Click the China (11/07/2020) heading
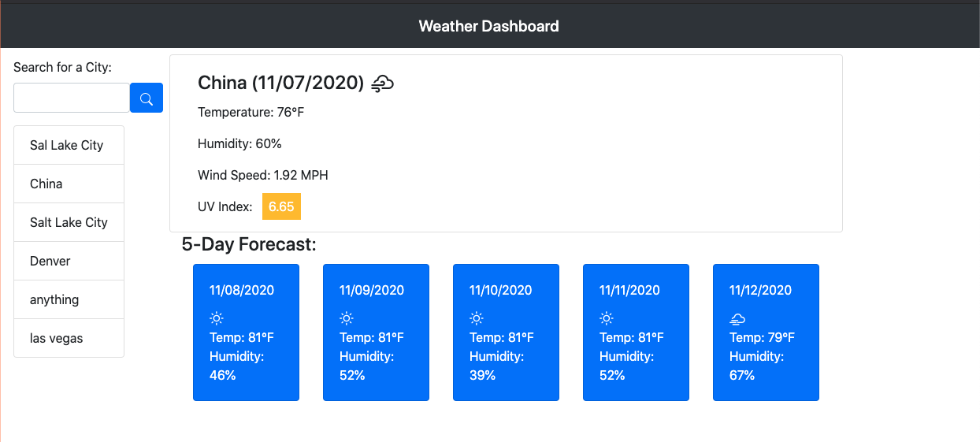The height and width of the screenshot is (442, 980). pos(280,83)
